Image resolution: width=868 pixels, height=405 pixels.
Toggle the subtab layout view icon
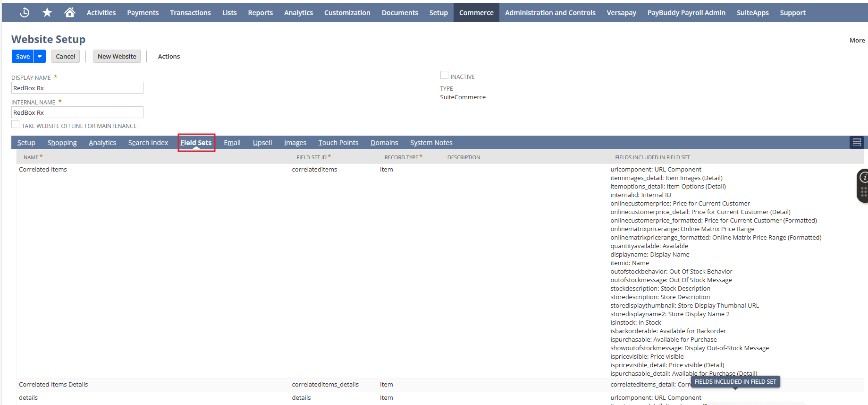coord(857,142)
